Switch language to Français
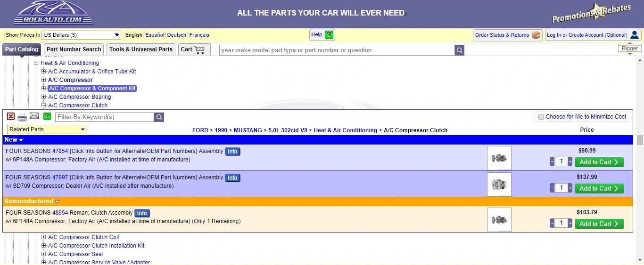Viewport: 644px width, 265px height. [x=199, y=35]
